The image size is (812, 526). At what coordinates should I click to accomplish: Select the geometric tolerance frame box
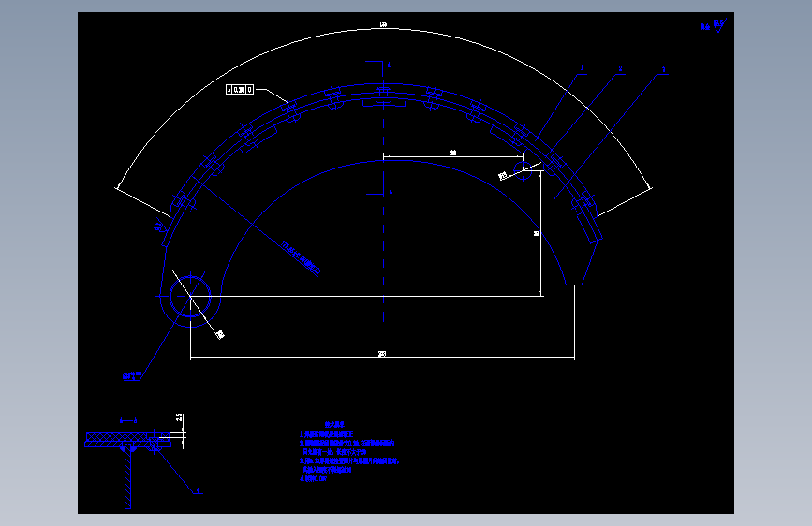coord(240,90)
